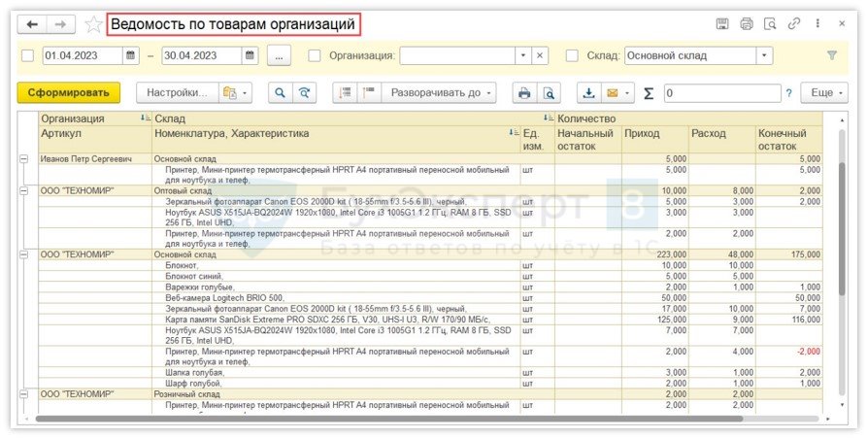Click the Склад field showing Основной склад
The width and height of the screenshot is (868, 439).
(690, 55)
